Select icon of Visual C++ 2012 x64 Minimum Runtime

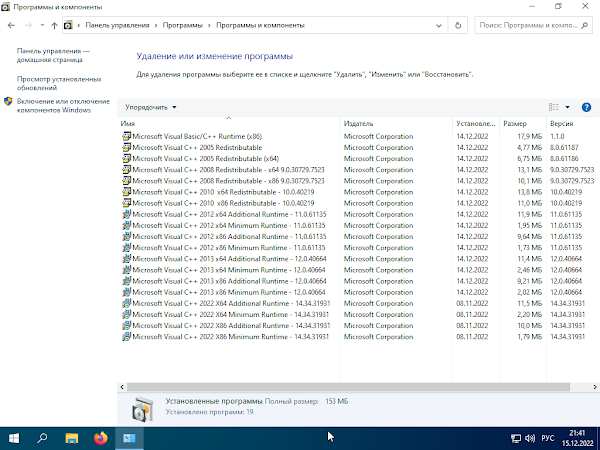126,225
